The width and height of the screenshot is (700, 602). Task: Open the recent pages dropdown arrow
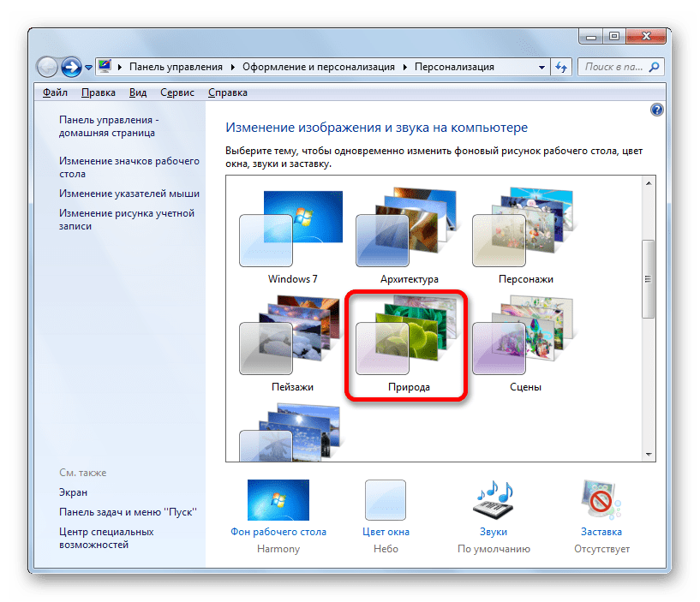click(x=88, y=68)
